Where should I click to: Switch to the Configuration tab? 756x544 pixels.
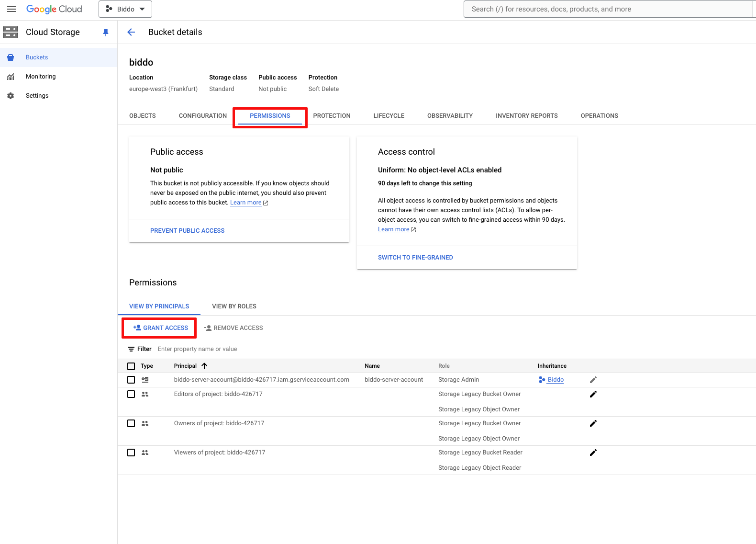point(203,116)
